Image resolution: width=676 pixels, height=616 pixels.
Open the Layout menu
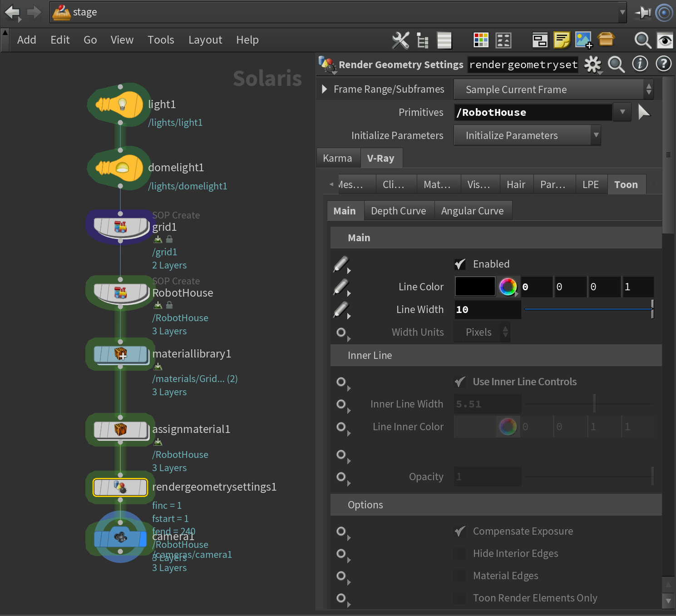point(205,40)
